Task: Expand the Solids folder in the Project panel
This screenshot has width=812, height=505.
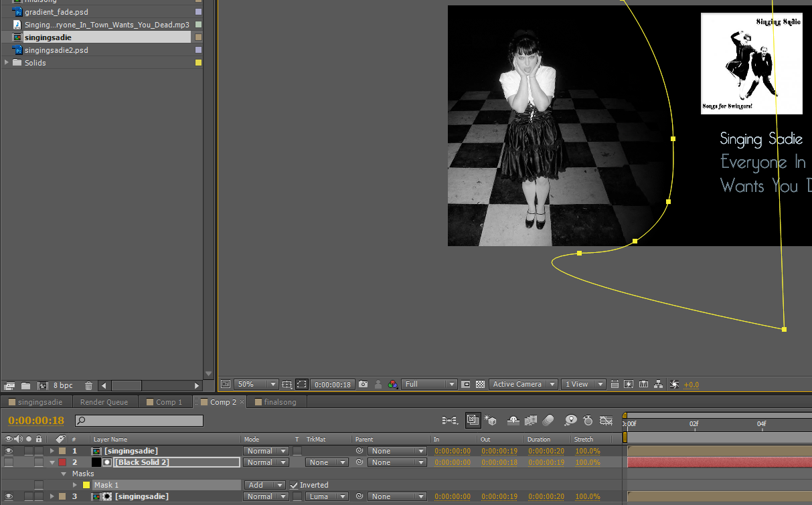Action: (7, 62)
